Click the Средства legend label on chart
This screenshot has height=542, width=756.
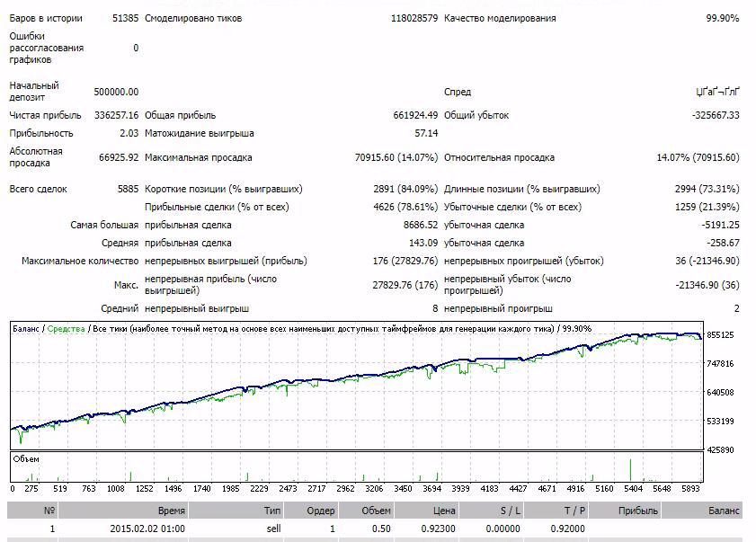coord(66,329)
